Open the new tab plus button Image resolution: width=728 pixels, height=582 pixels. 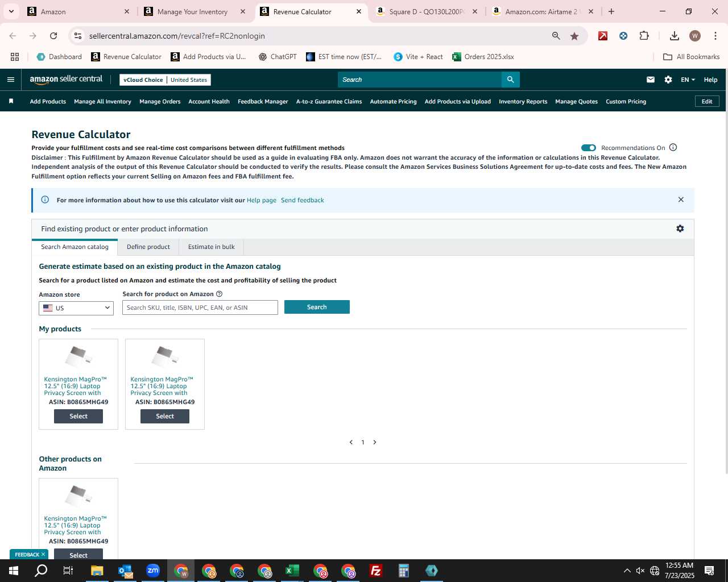pos(611,11)
